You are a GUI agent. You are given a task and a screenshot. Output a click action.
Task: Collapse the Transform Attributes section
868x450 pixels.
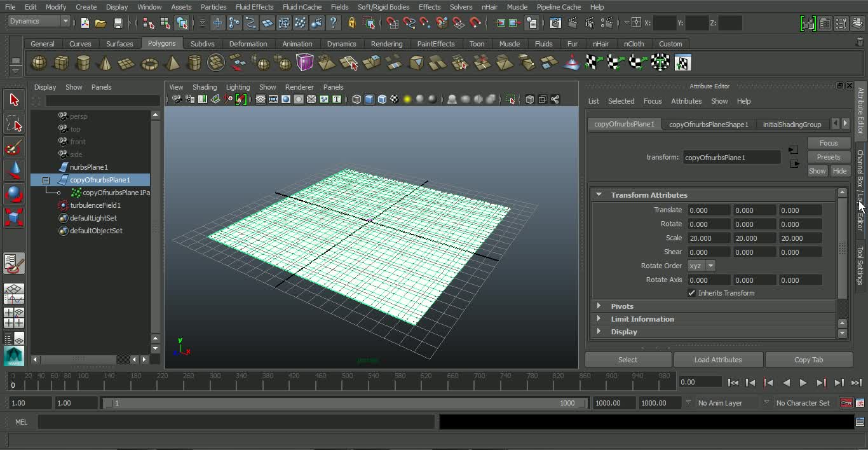[x=599, y=194]
